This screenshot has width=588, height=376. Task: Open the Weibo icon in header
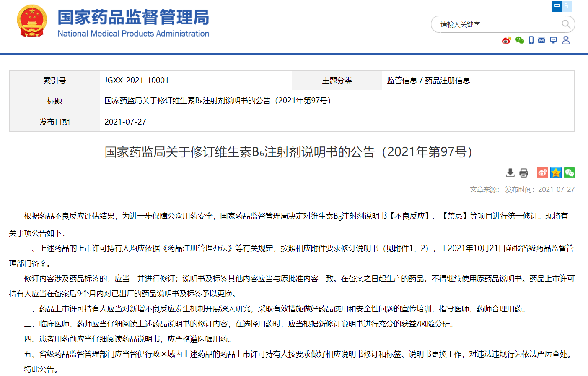[507, 40]
